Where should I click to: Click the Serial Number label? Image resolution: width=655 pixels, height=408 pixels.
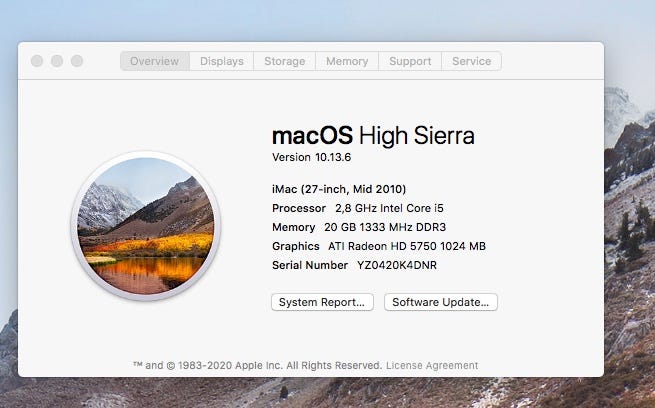coord(310,265)
